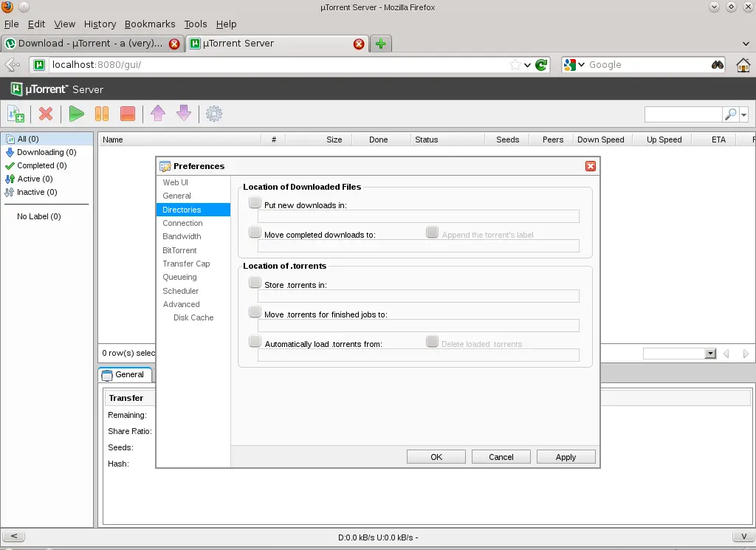Filter by Completed (0) category
This screenshot has width=756, height=550.
pyautogui.click(x=42, y=166)
